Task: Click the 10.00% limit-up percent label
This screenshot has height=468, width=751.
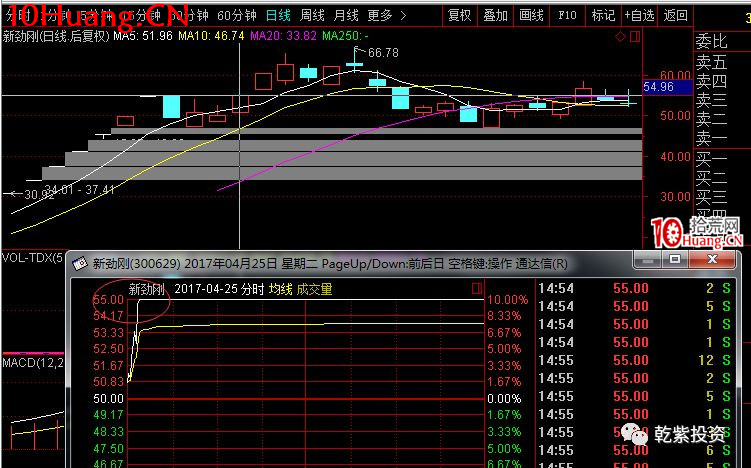Action: [508, 300]
